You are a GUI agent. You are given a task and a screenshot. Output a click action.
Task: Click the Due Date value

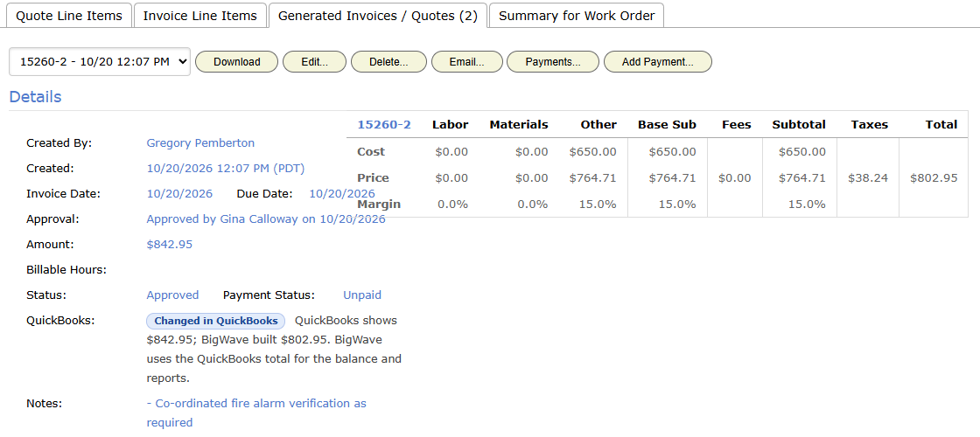tap(342, 193)
